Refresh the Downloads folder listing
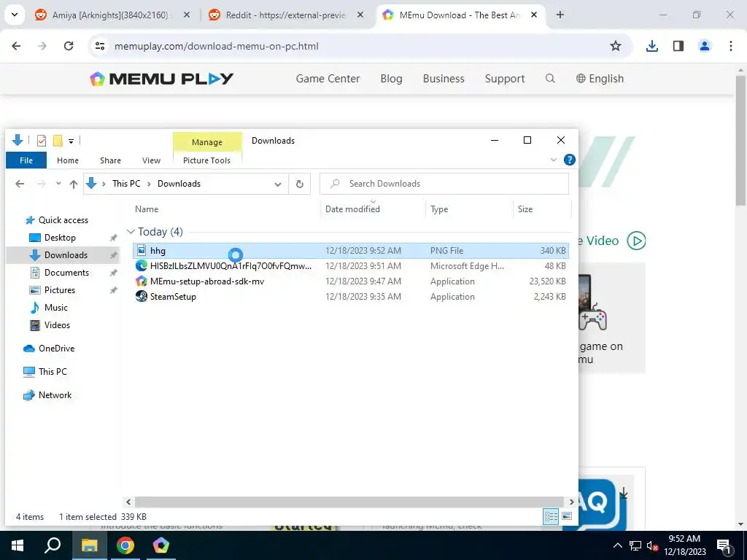This screenshot has height=560, width=747. [x=300, y=184]
